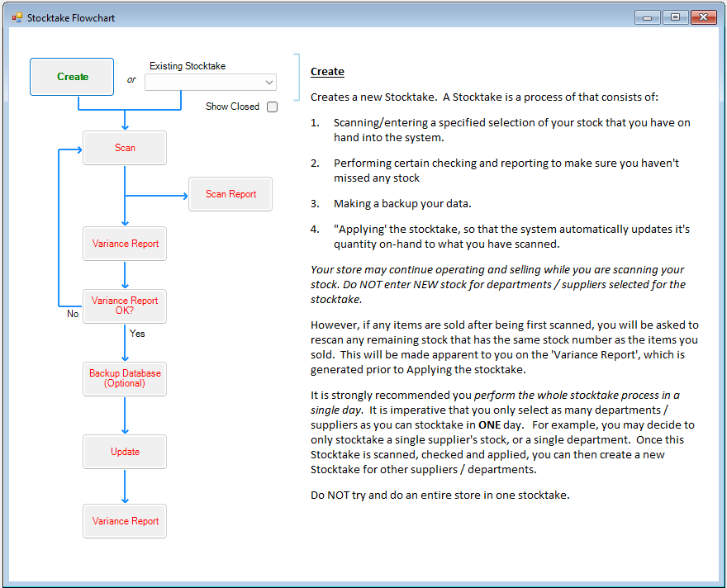Click the Backup Database (Optional) step
The image size is (727, 588).
tap(124, 378)
